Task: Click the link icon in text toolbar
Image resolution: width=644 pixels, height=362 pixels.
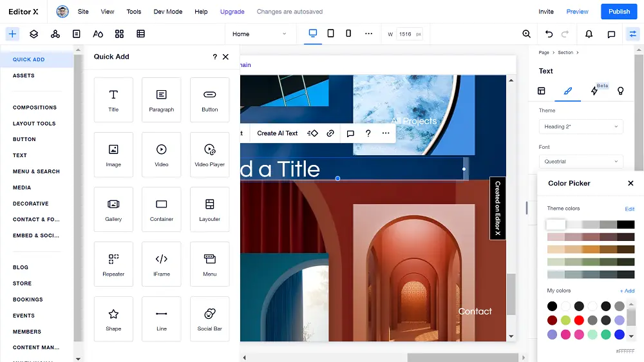Action: [330, 133]
